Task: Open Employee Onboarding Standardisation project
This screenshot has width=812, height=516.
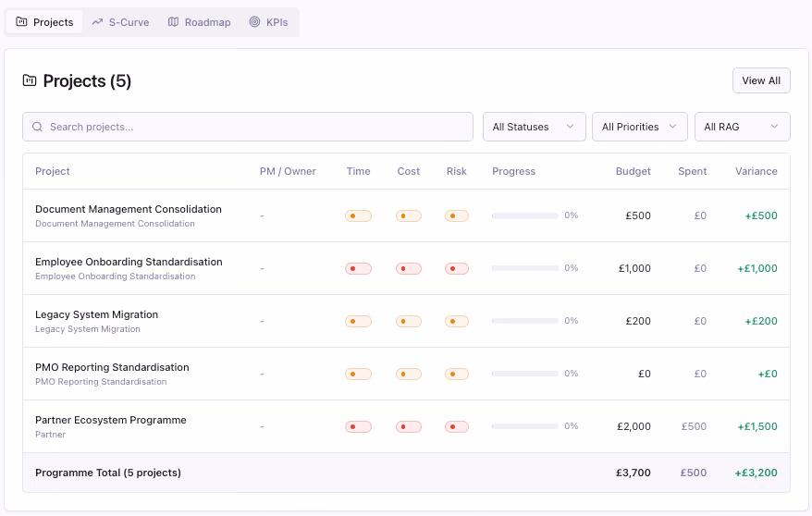Action: 129,262
